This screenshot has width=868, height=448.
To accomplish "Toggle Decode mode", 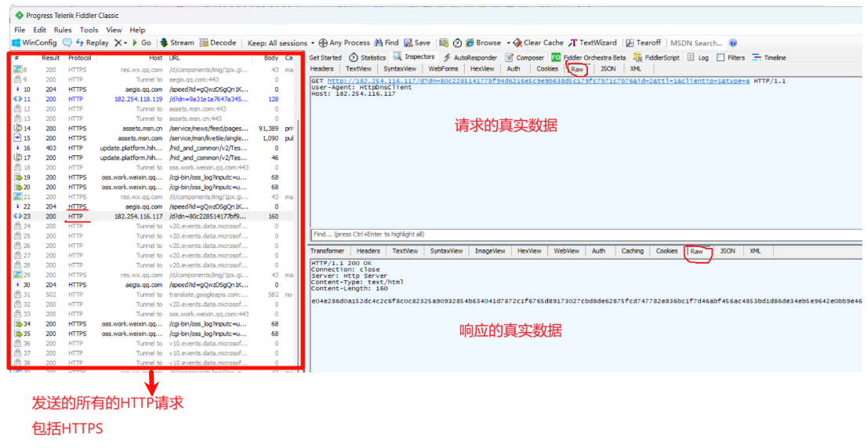I will (x=217, y=42).
